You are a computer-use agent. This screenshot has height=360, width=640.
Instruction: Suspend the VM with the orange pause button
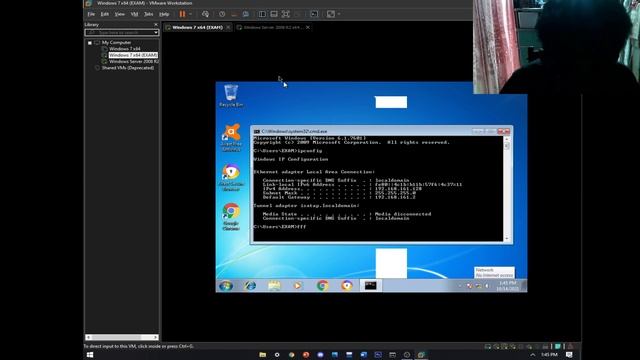click(182, 14)
